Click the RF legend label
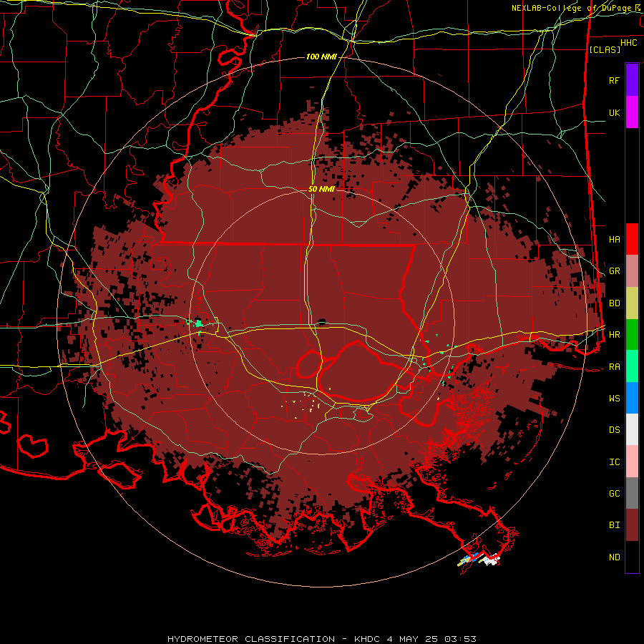 pos(614,80)
